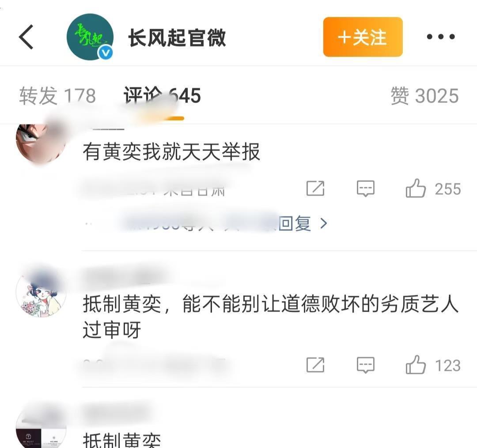Screen dimensions: 477x448
Task: Tap the blue verified badge on avatar
Action: (105, 53)
